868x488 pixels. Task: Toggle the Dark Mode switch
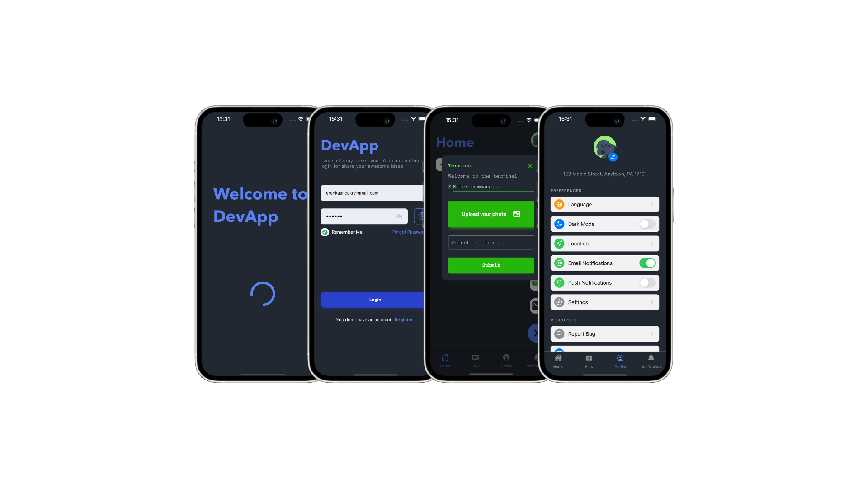647,224
